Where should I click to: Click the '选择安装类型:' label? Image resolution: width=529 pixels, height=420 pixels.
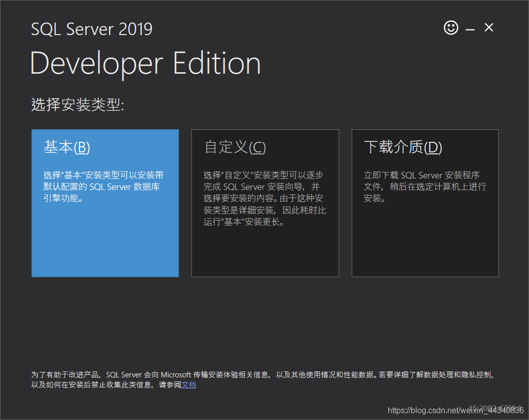pos(78,104)
